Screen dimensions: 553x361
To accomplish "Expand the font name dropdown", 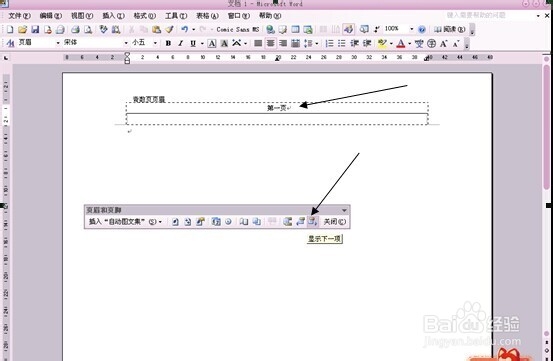I will [x=126, y=43].
